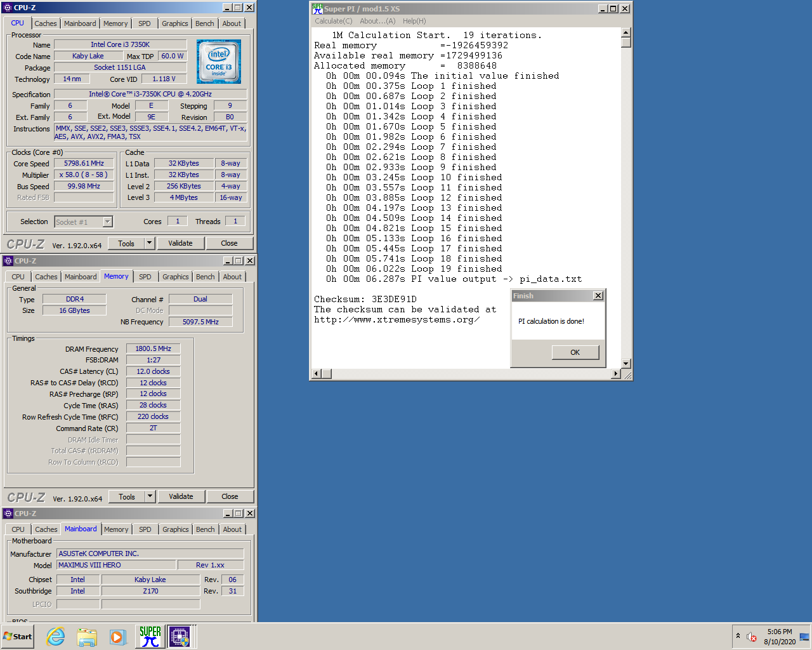Click the top CPU-Z window title icon

[8, 8]
